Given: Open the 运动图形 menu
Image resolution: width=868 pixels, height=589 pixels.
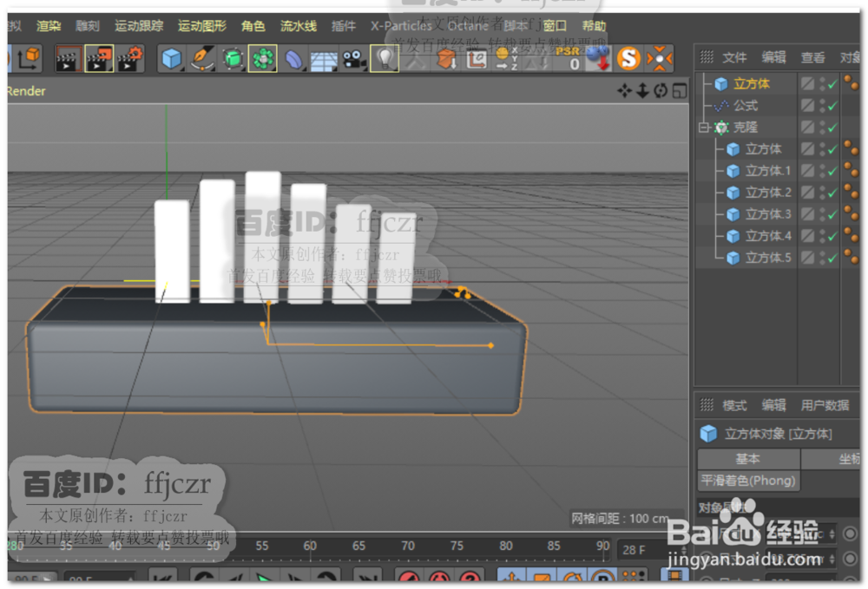Looking at the screenshot, I should click(202, 26).
